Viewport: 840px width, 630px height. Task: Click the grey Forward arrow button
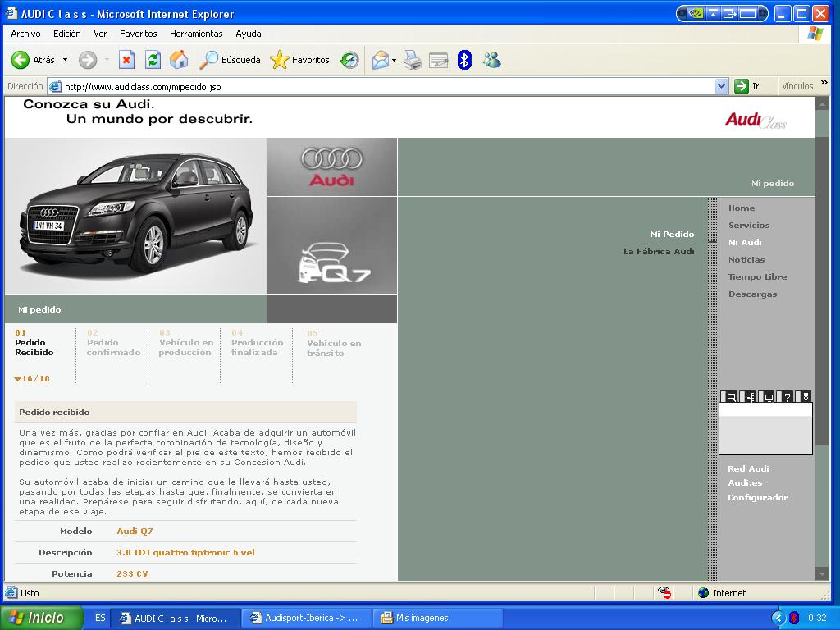point(88,60)
